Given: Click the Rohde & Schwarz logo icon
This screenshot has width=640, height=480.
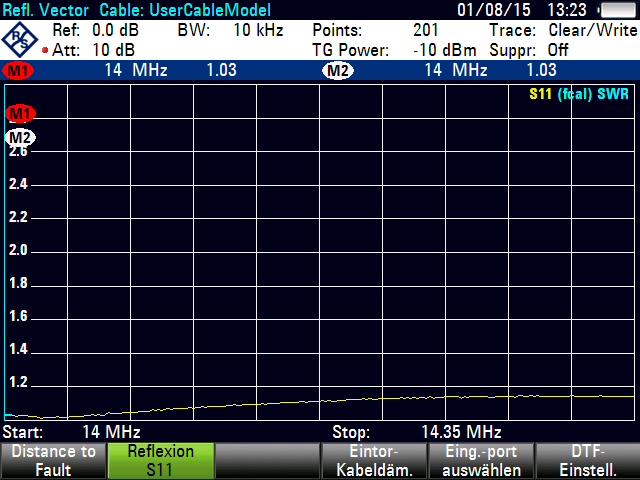Looking at the screenshot, I should click(20, 39).
